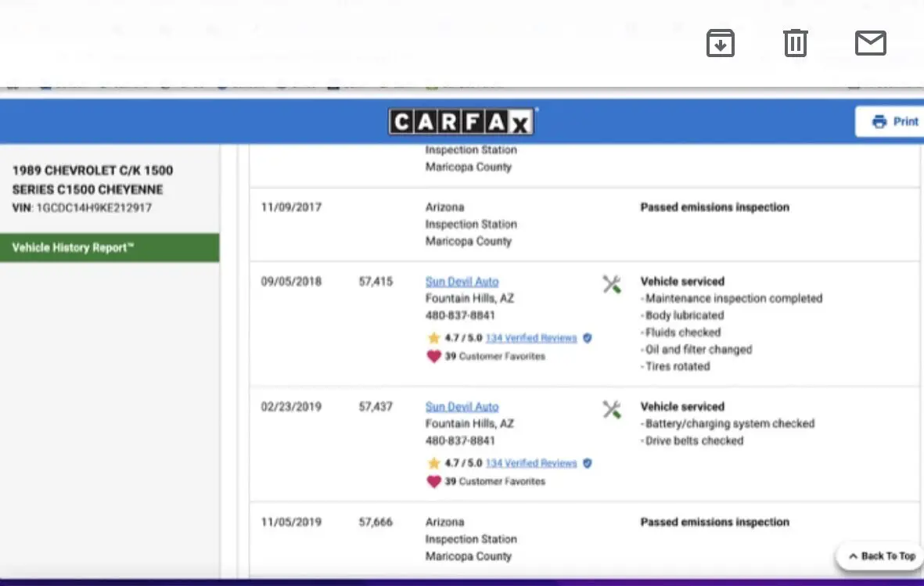Click the CARFAX logo
The height and width of the screenshot is (586, 924).
click(x=462, y=122)
